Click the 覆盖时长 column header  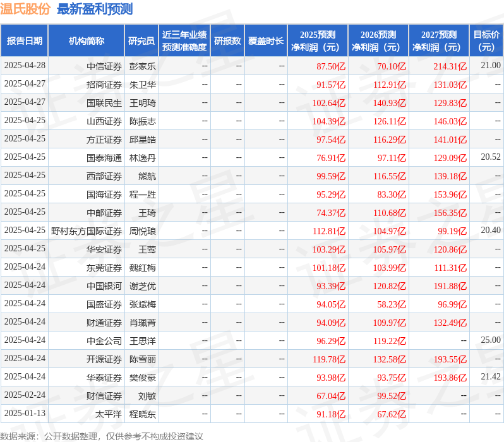click(x=266, y=41)
